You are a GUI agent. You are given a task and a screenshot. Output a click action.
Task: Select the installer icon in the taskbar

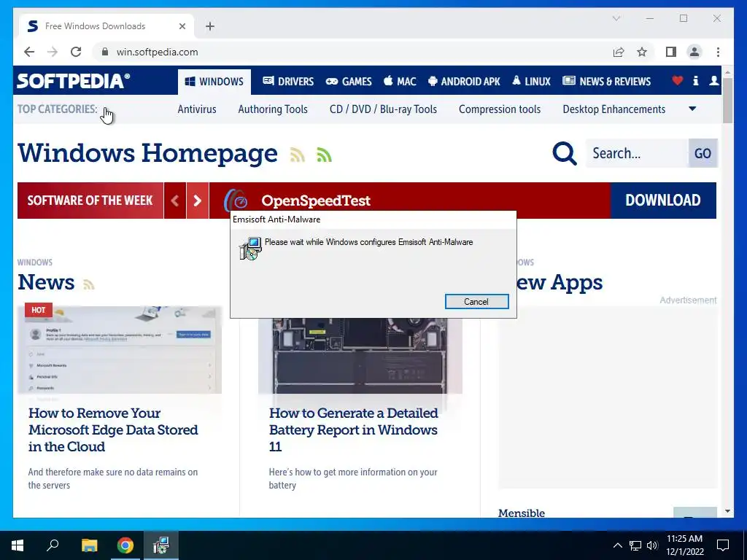(161, 545)
